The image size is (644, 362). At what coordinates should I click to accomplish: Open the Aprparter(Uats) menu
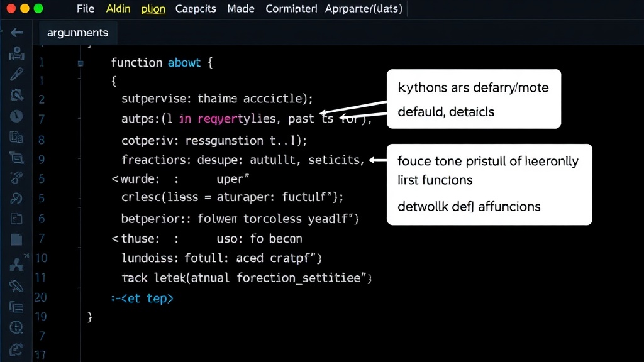[x=364, y=9]
